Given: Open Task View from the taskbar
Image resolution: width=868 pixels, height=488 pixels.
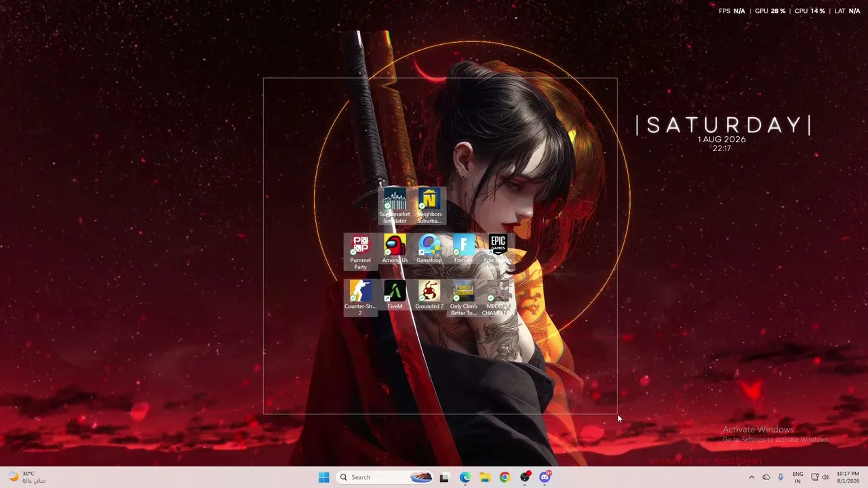Looking at the screenshot, I should (444, 477).
